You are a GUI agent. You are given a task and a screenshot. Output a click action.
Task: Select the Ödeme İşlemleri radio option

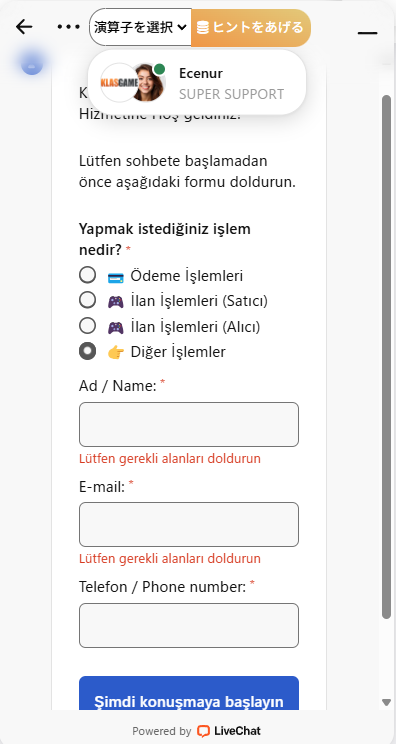[x=87, y=275]
